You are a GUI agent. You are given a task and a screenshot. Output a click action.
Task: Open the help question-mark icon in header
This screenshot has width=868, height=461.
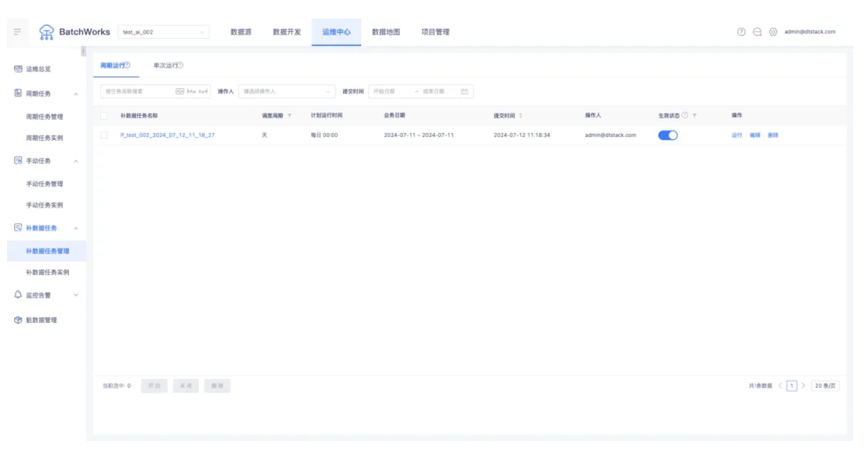741,32
